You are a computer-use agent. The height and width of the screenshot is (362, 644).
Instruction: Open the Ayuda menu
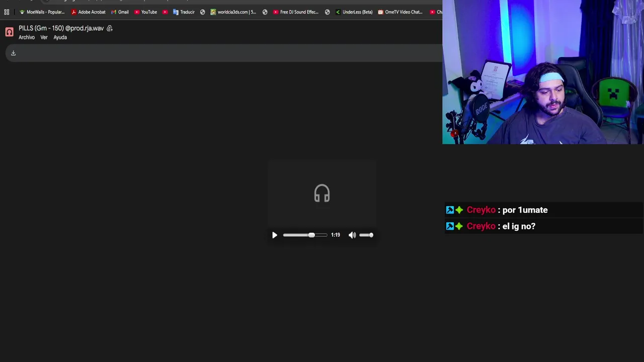(60, 38)
